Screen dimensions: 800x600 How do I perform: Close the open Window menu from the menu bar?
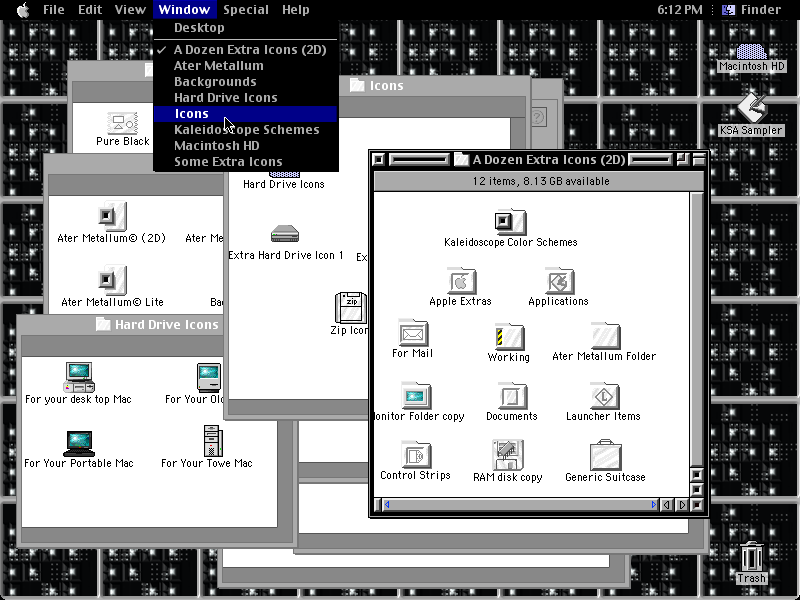pos(184,10)
